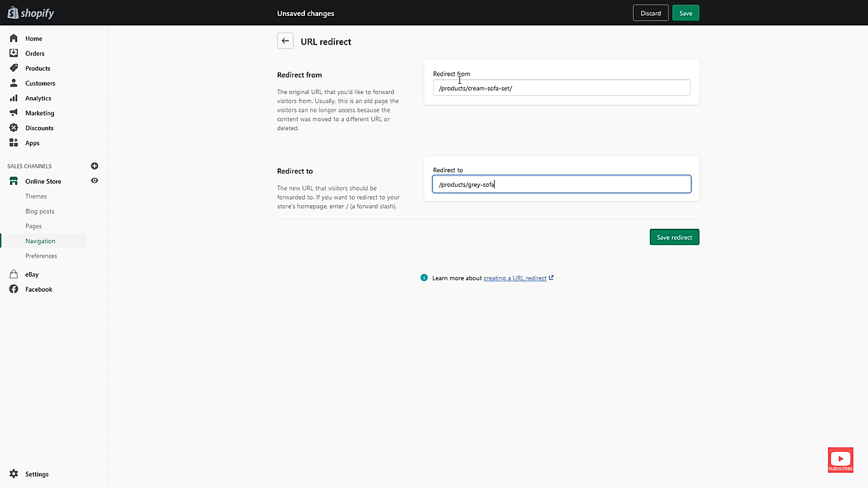Screen dimensions: 868x488
Task: Click the Discounts badge icon
Action: tap(13, 128)
